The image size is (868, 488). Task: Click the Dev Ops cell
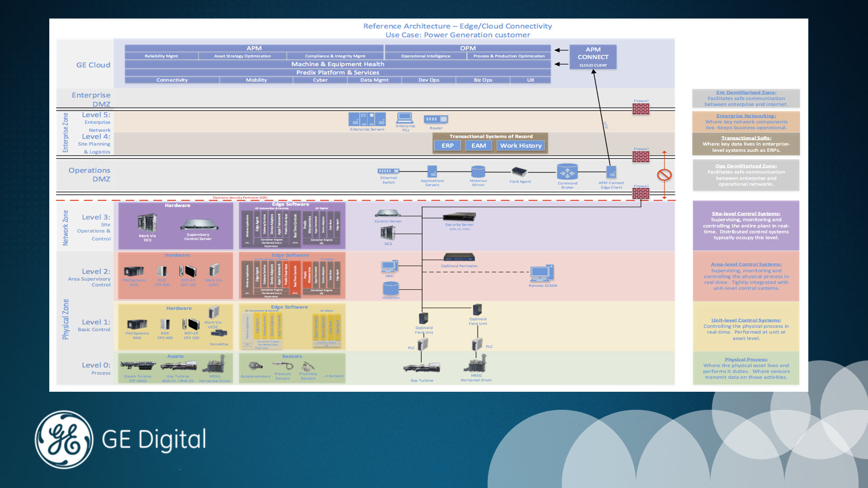point(429,80)
